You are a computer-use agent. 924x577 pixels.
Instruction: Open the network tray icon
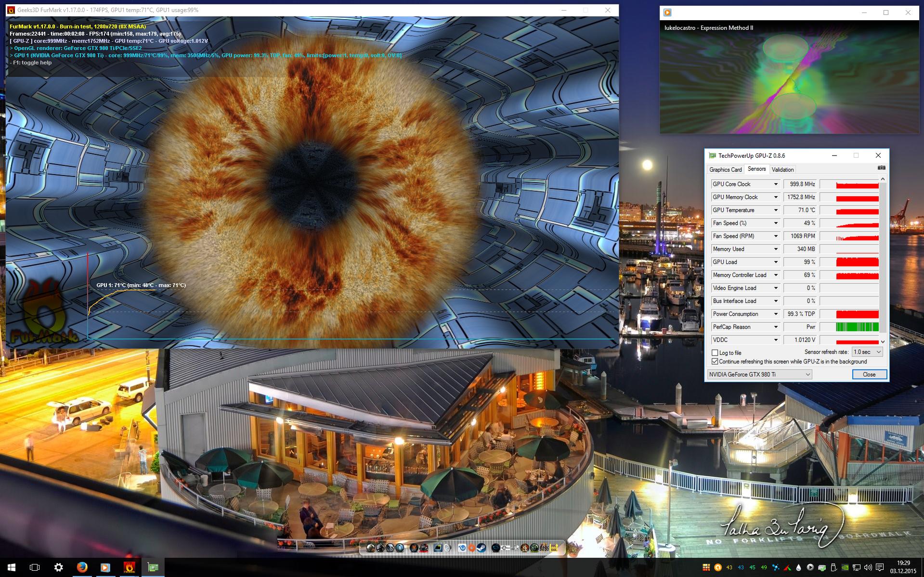(857, 567)
